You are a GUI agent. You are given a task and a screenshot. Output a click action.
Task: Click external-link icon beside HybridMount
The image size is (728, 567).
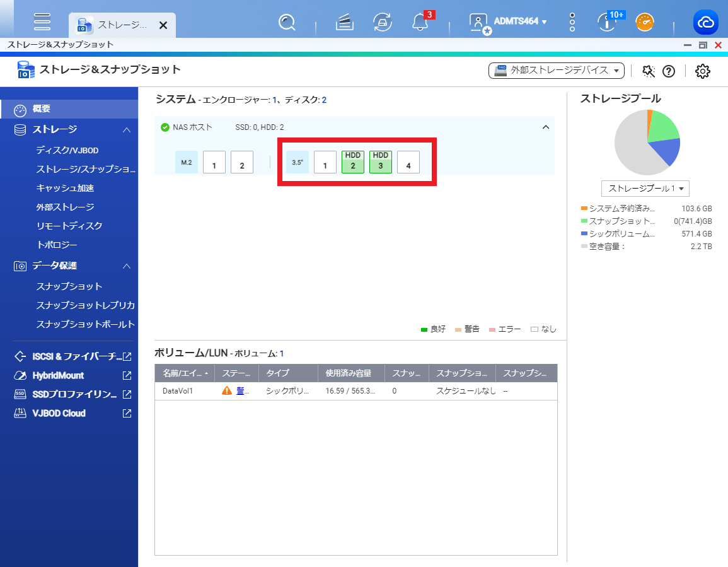(127, 375)
